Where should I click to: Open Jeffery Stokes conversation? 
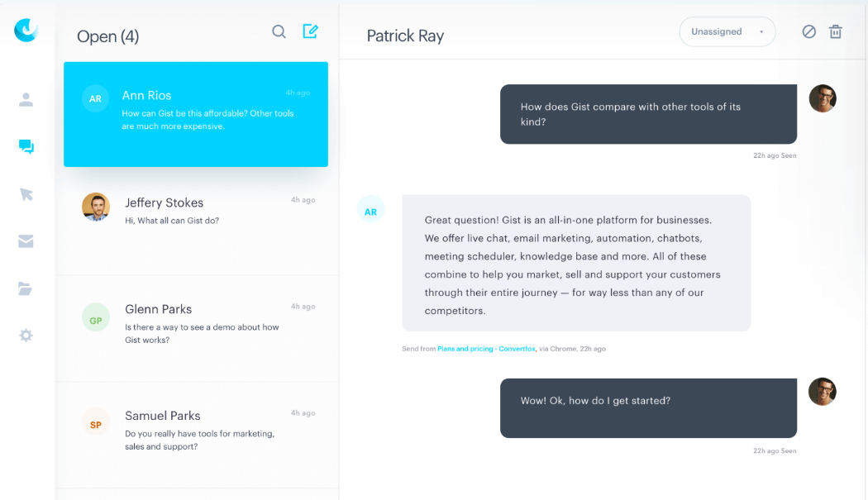[196, 211]
